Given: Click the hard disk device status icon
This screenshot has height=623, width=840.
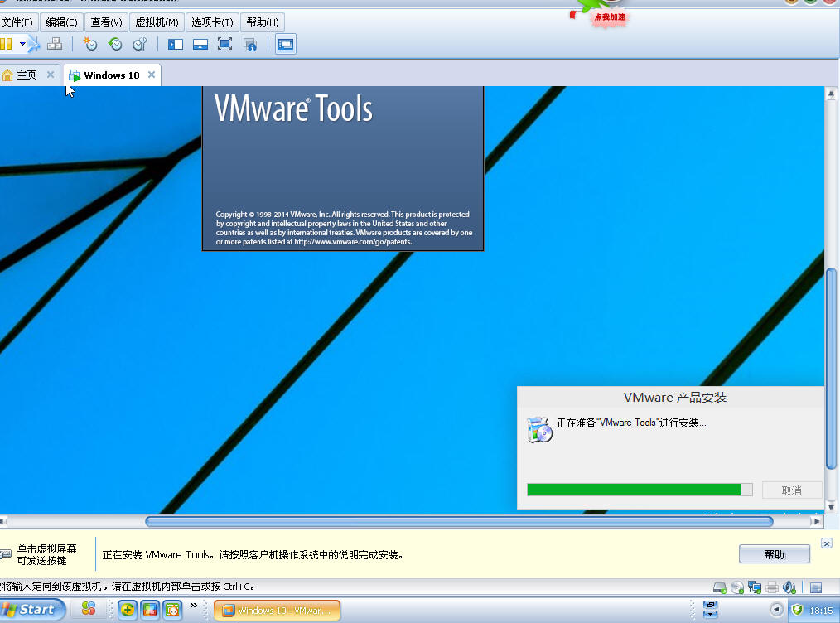Looking at the screenshot, I should [x=720, y=587].
